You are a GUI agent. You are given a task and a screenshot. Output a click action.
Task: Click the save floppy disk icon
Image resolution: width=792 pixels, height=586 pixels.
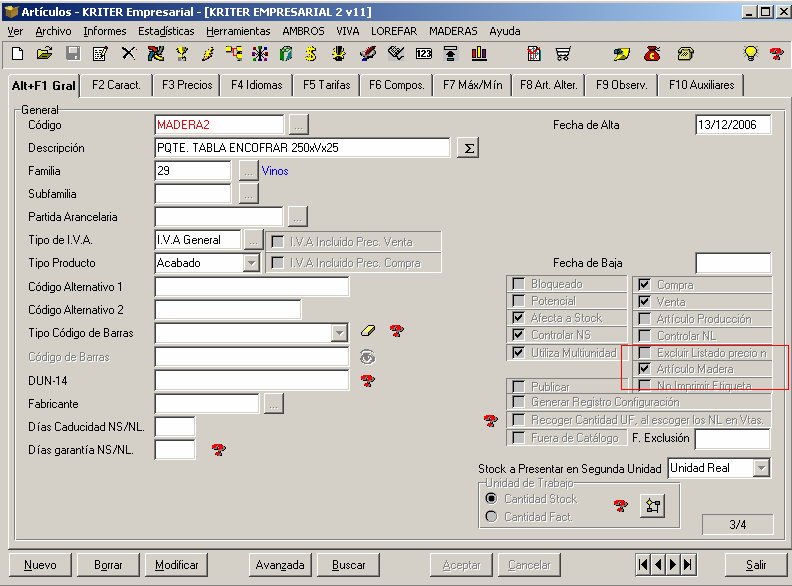coord(73,53)
